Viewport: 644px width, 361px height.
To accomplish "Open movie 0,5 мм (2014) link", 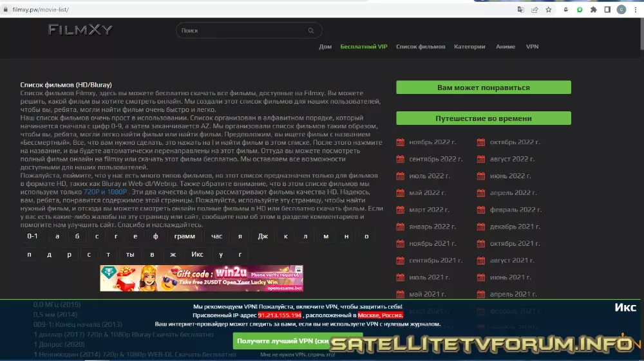I will 55,314.
